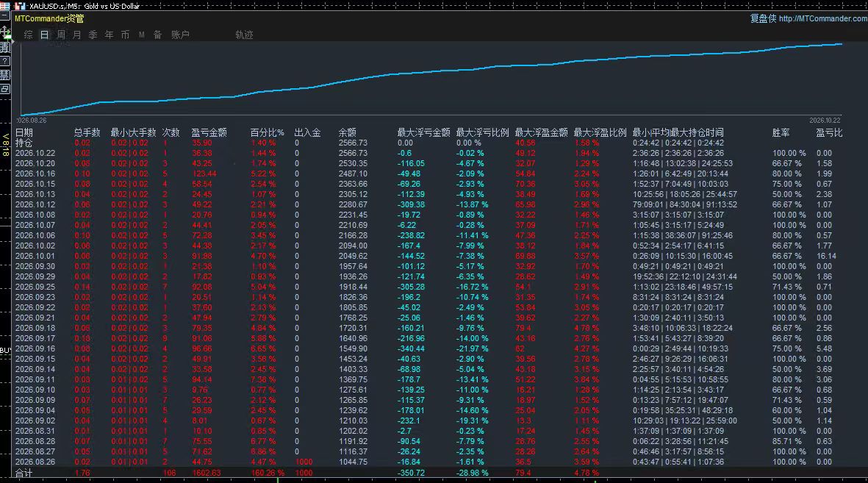Click the 次数 column header
Viewport: 868px width, 483px height.
[171, 133]
